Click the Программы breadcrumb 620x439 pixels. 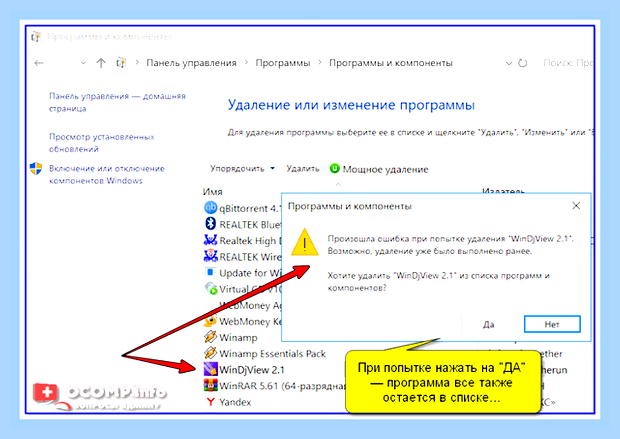coord(283,63)
